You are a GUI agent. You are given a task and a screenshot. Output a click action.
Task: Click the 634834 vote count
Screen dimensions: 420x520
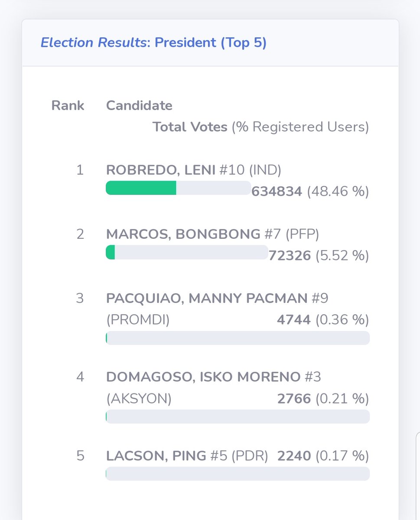click(x=277, y=192)
